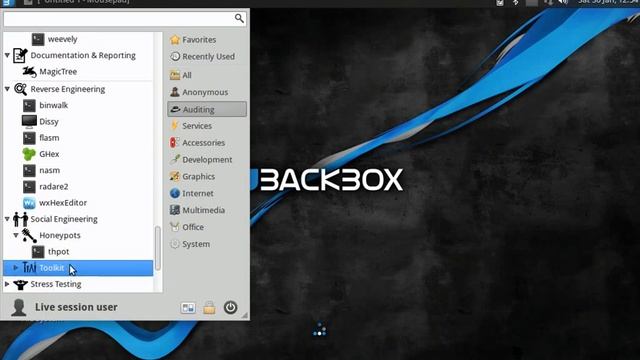Collapse the Documentation & Reporting group arrow

click(7, 55)
